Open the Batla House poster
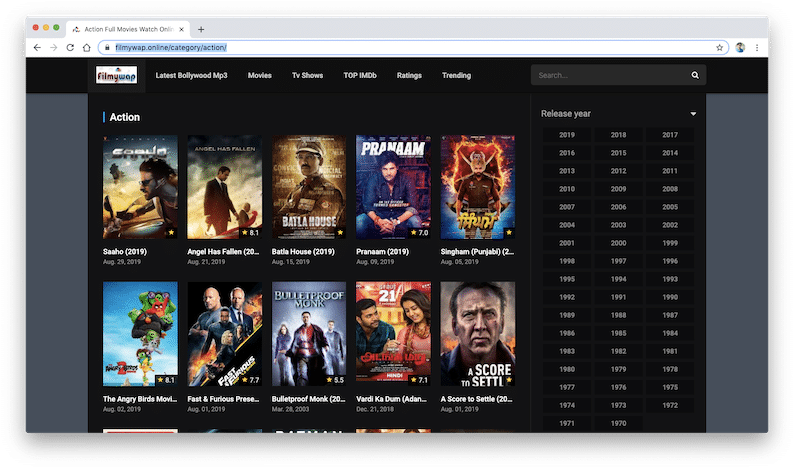793x467 pixels. (x=309, y=187)
